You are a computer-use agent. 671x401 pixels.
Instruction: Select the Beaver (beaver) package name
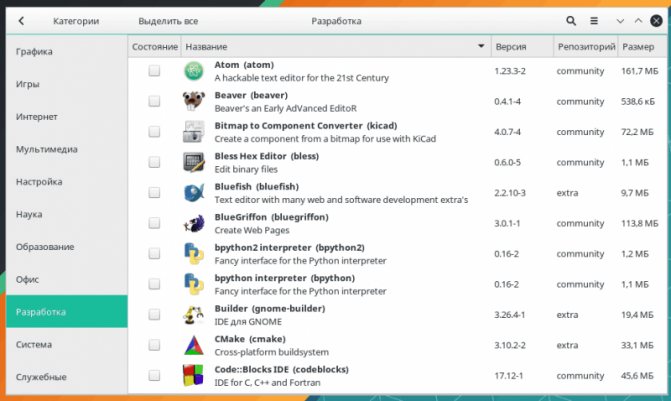pos(251,95)
